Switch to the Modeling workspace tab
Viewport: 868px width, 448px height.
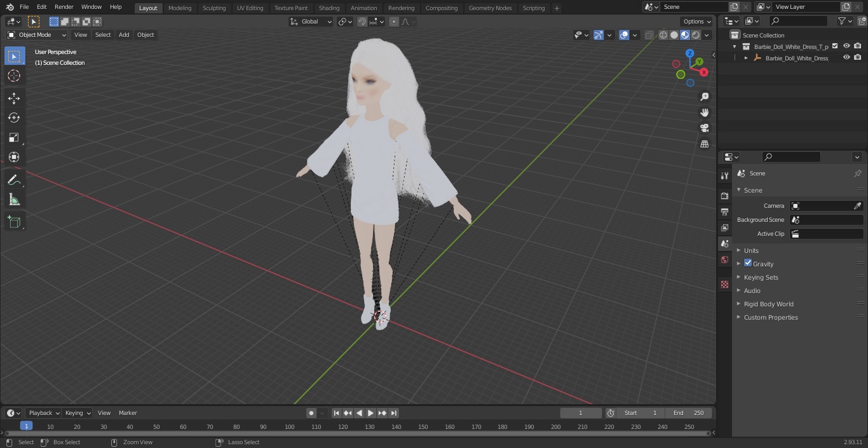point(180,8)
